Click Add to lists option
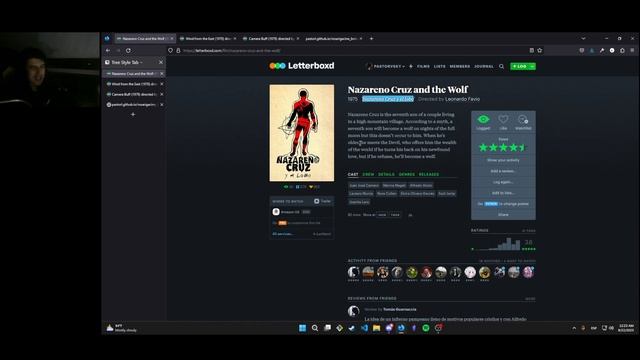Image resolution: width=640 pixels, height=360 pixels. point(503,193)
